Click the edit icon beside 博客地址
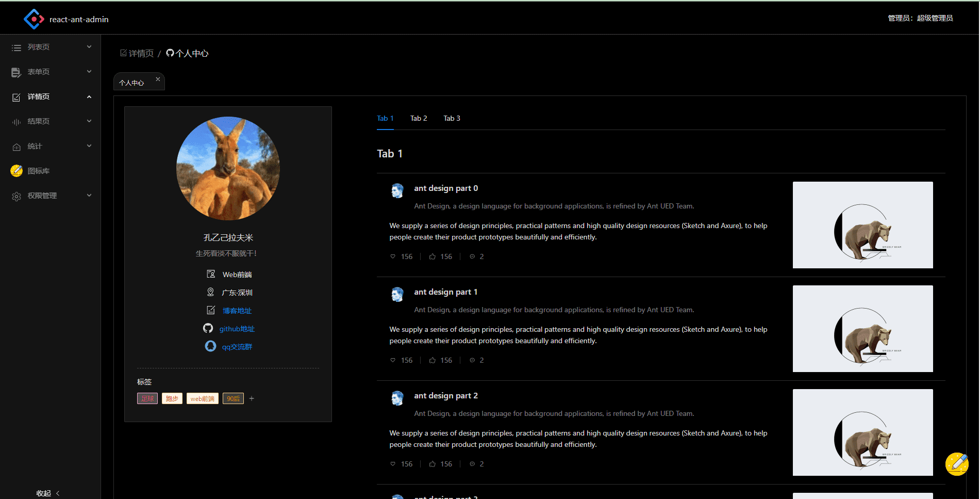Image resolution: width=980 pixels, height=499 pixels. [211, 310]
